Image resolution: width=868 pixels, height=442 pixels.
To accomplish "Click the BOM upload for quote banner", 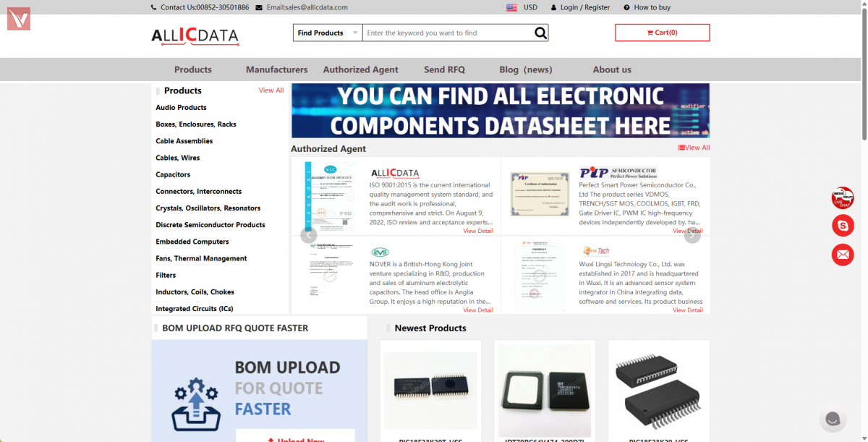I will (260, 391).
